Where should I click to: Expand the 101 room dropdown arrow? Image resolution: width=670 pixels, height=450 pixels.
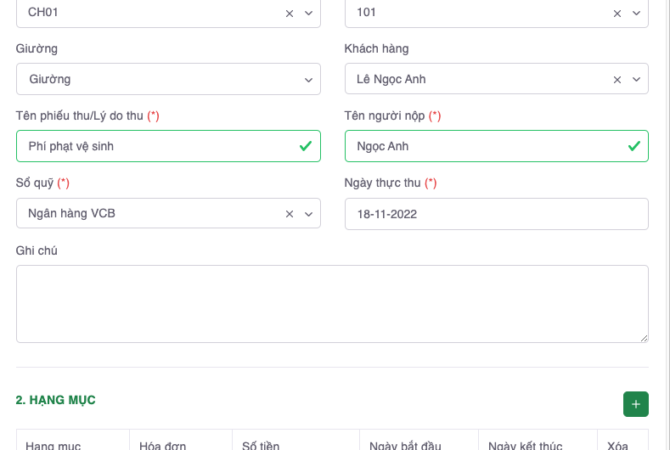(x=636, y=14)
